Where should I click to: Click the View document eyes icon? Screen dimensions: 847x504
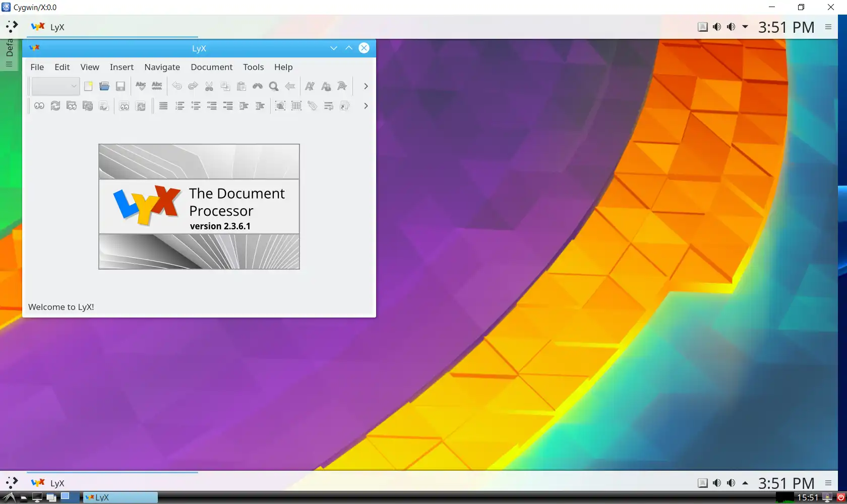pyautogui.click(x=39, y=106)
